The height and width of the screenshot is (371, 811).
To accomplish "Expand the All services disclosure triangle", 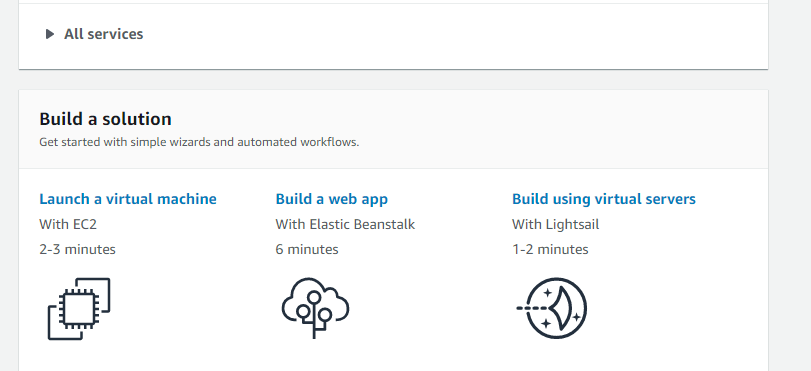I will [50, 34].
